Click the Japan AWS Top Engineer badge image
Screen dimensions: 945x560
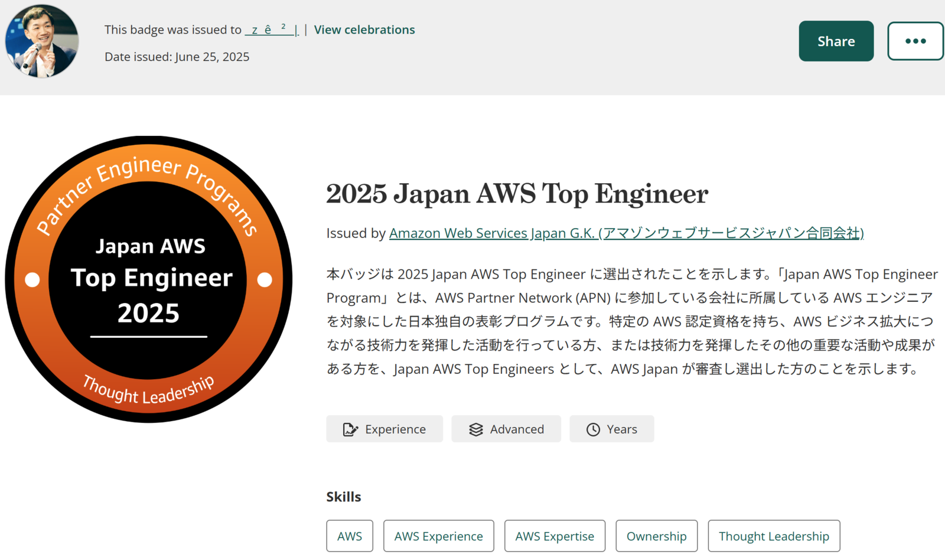[149, 279]
